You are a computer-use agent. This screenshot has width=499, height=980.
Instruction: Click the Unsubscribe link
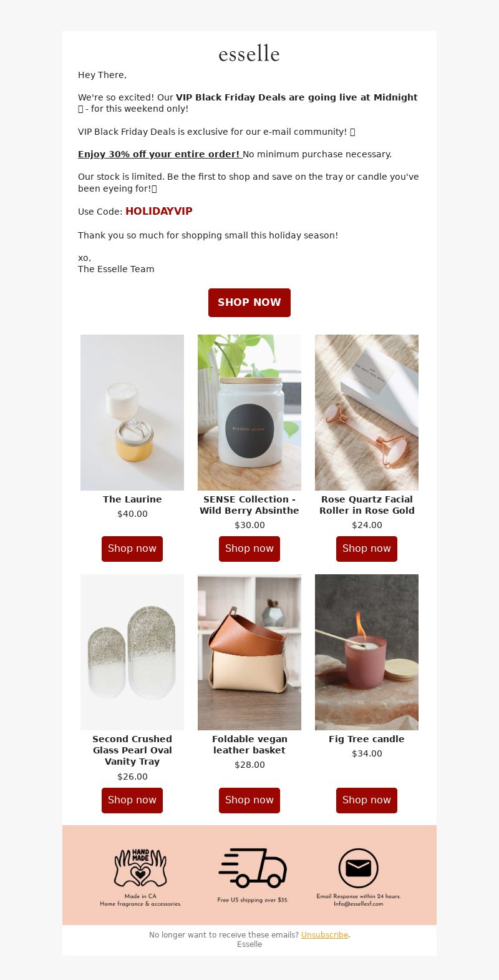coord(324,935)
